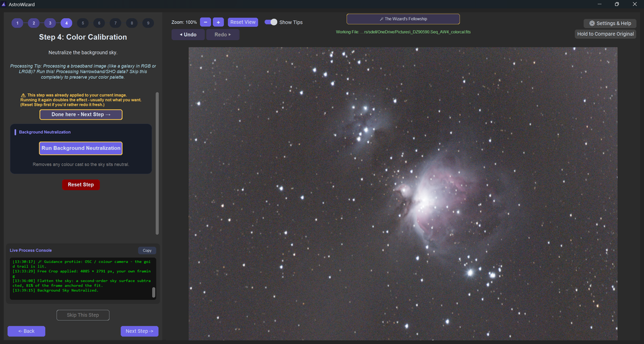Click Done here - Next Step
The width and height of the screenshot is (644, 344).
pyautogui.click(x=81, y=114)
